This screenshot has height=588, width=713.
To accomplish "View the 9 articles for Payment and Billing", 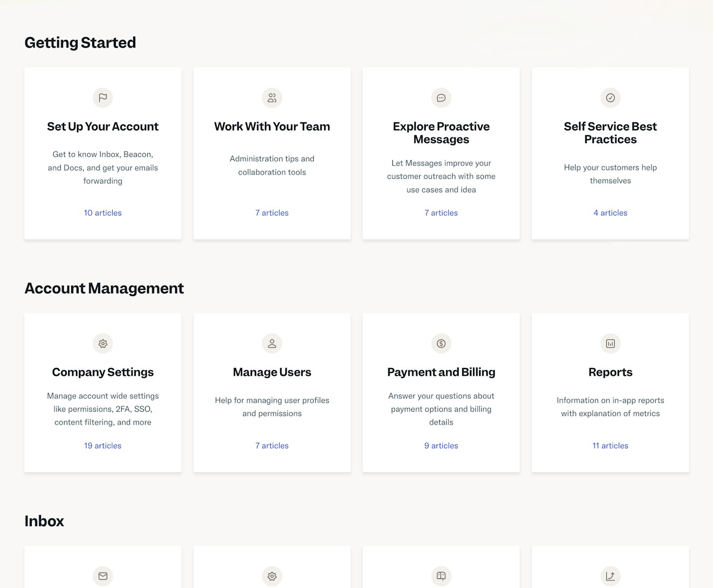I will (x=441, y=446).
